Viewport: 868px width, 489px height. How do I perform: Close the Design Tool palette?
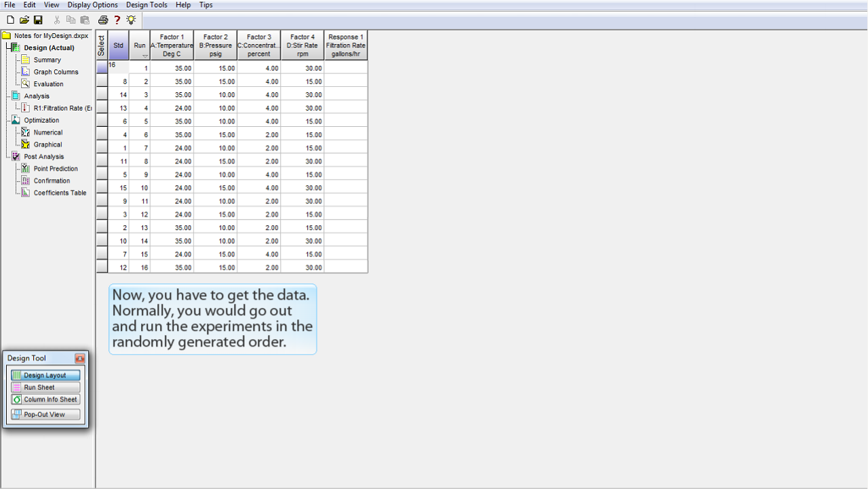tap(80, 358)
